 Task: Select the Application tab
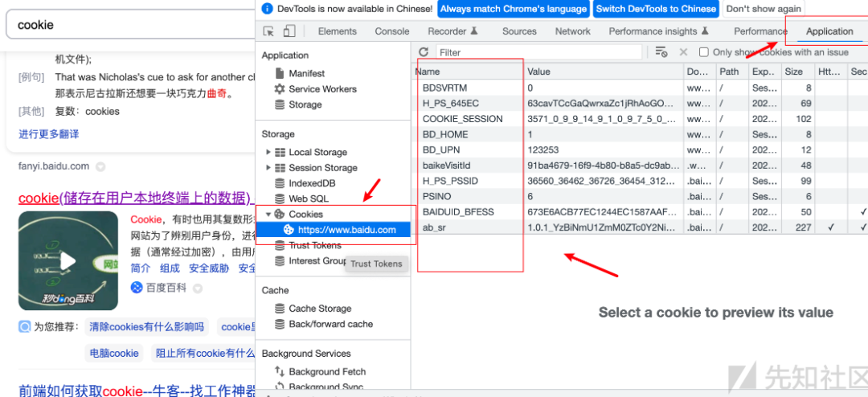pyautogui.click(x=829, y=31)
